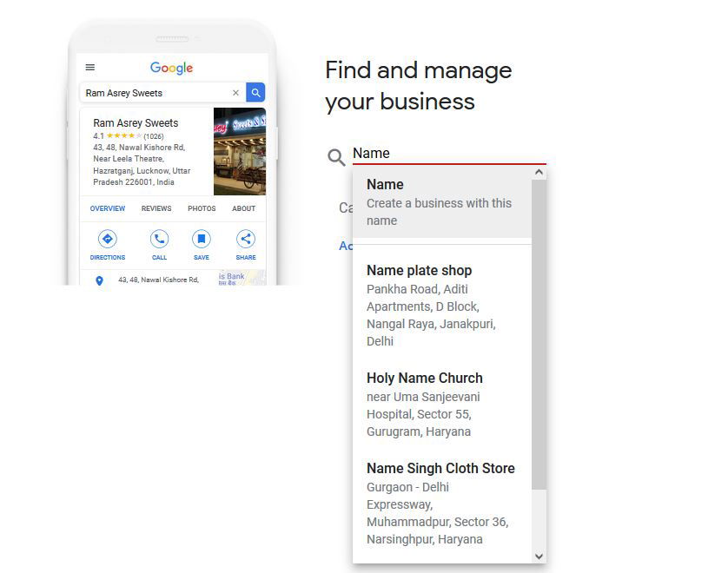Click the blue magnifier search button

click(x=255, y=92)
